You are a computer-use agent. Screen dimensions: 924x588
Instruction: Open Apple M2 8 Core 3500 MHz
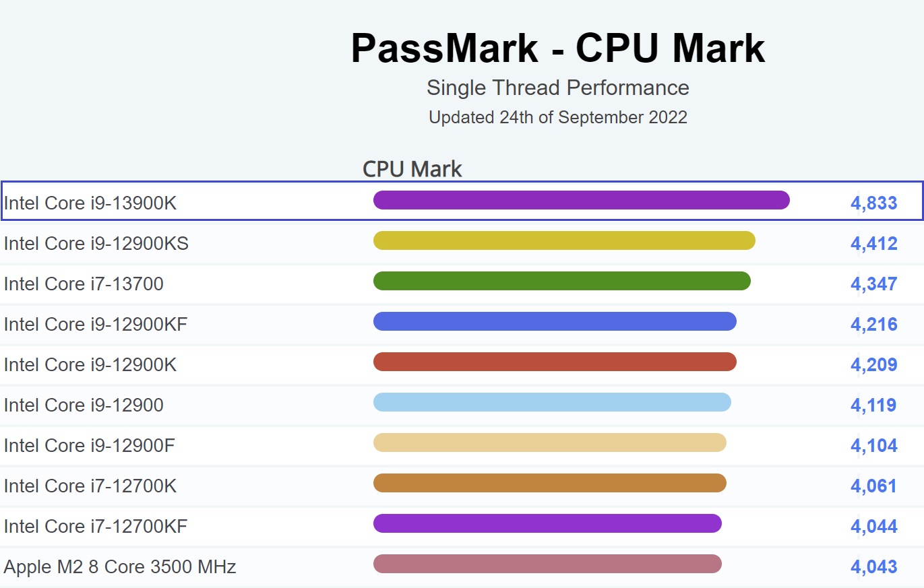tap(120, 566)
